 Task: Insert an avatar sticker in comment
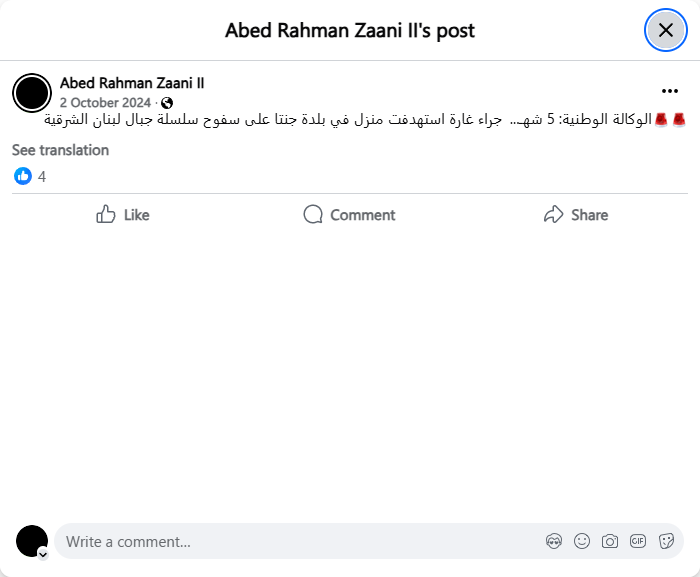554,541
